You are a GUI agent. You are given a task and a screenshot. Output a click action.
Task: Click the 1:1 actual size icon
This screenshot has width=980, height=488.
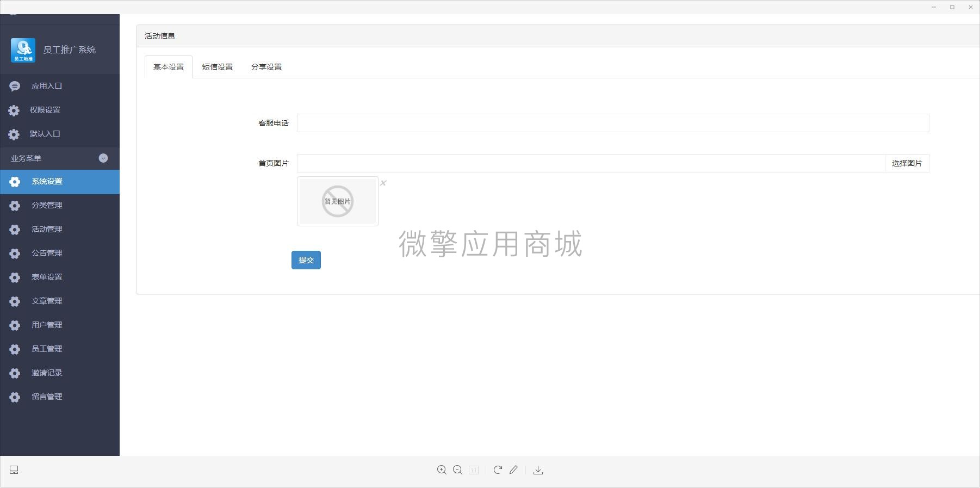tap(474, 470)
